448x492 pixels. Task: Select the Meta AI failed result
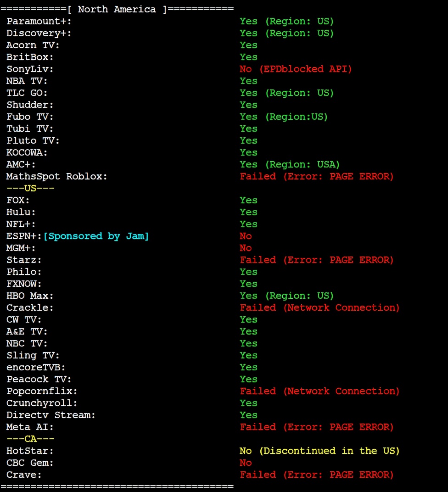[317, 427]
